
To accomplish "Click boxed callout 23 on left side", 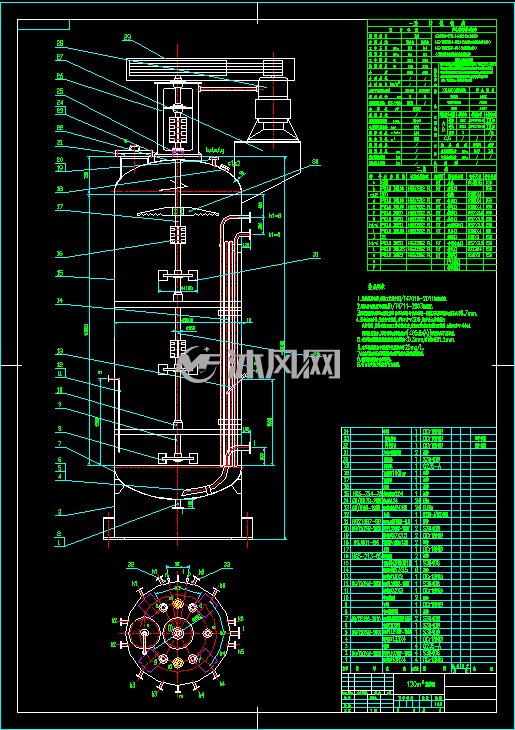I will click(x=60, y=111).
